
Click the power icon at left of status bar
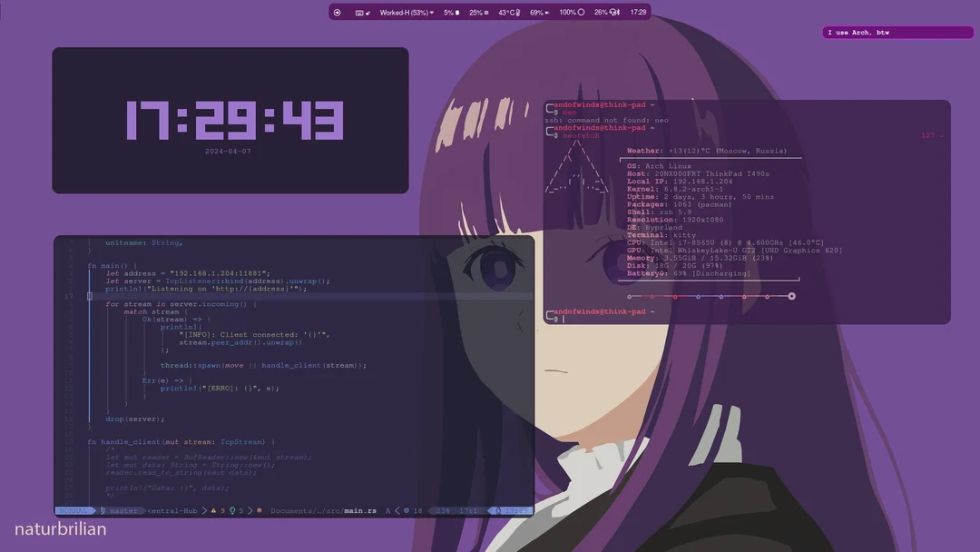point(336,12)
